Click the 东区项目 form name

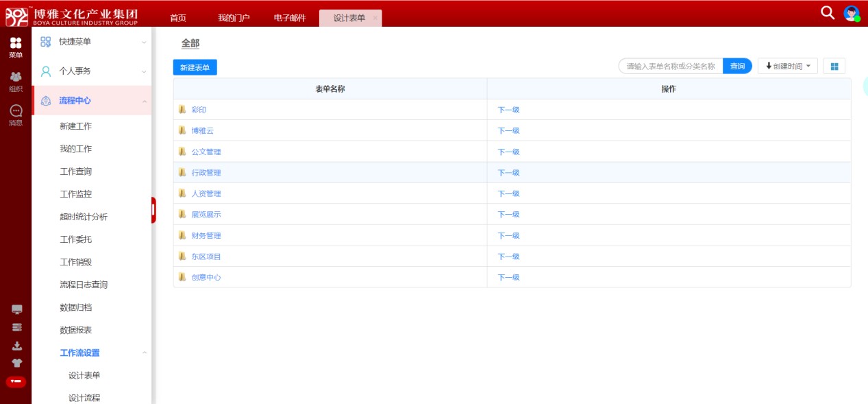coord(206,257)
